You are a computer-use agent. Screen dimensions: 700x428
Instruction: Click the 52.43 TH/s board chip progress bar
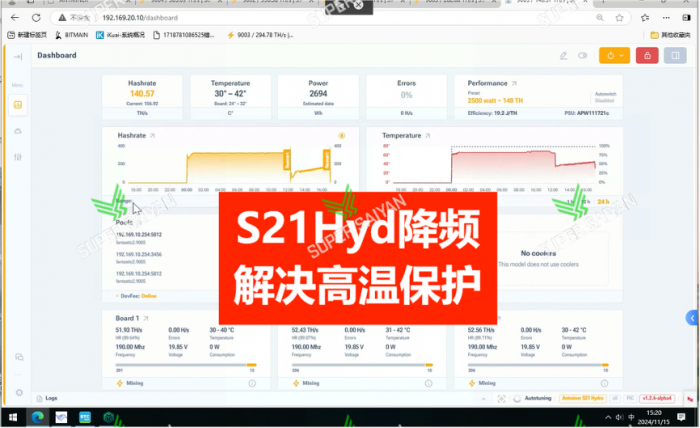click(x=362, y=365)
